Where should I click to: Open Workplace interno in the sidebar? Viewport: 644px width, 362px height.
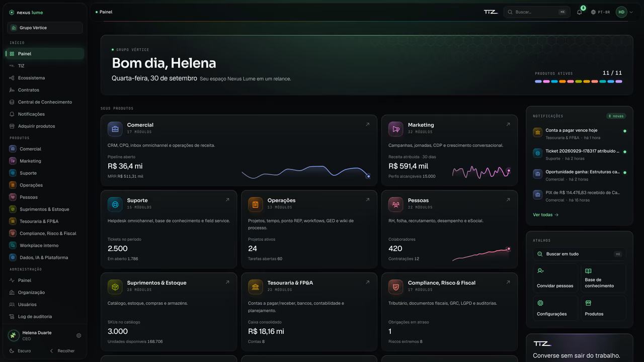pos(45,245)
